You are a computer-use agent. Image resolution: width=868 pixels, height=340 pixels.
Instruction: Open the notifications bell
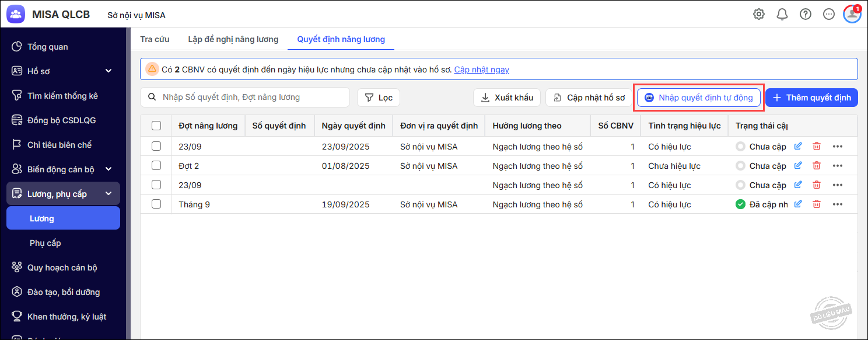(x=782, y=14)
